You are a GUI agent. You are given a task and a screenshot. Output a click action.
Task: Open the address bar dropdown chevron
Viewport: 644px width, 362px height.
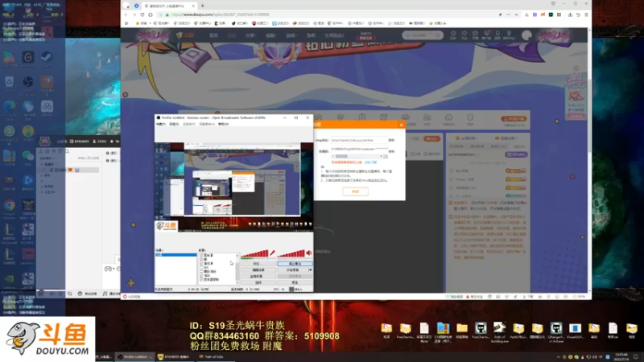click(x=516, y=14)
